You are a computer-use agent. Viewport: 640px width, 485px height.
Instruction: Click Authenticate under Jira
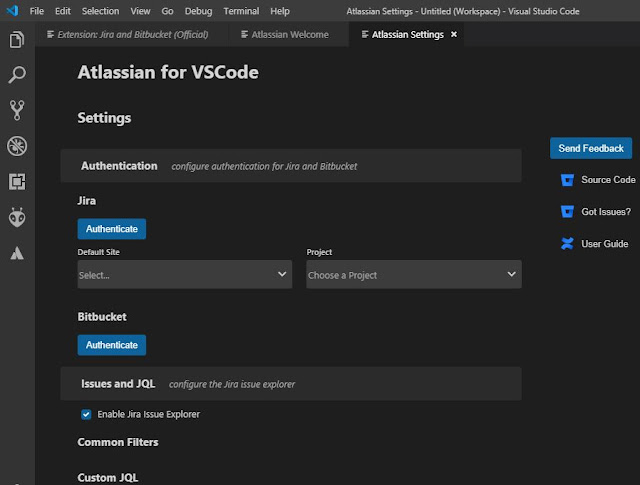tap(112, 229)
